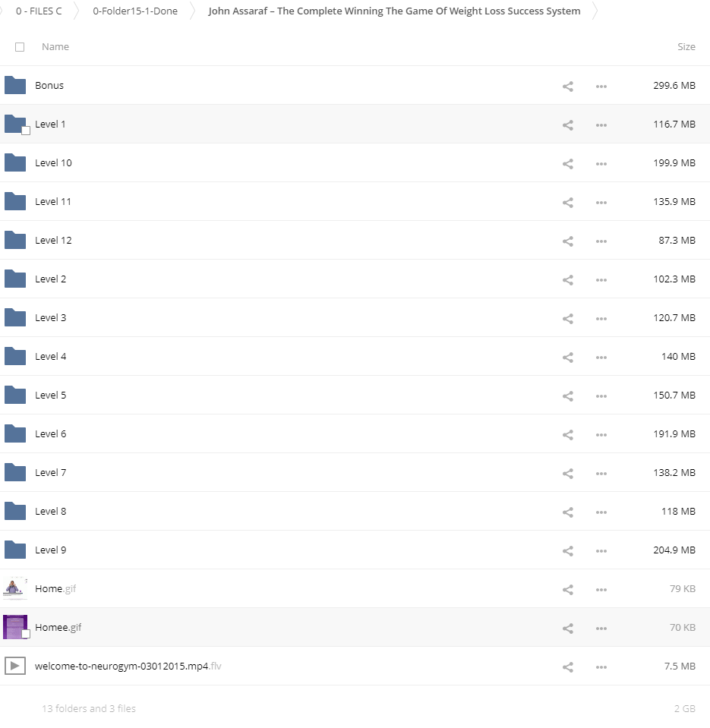Toggle the select-all checkbox in header
Viewport: 710px width, 728px height.
point(20,47)
